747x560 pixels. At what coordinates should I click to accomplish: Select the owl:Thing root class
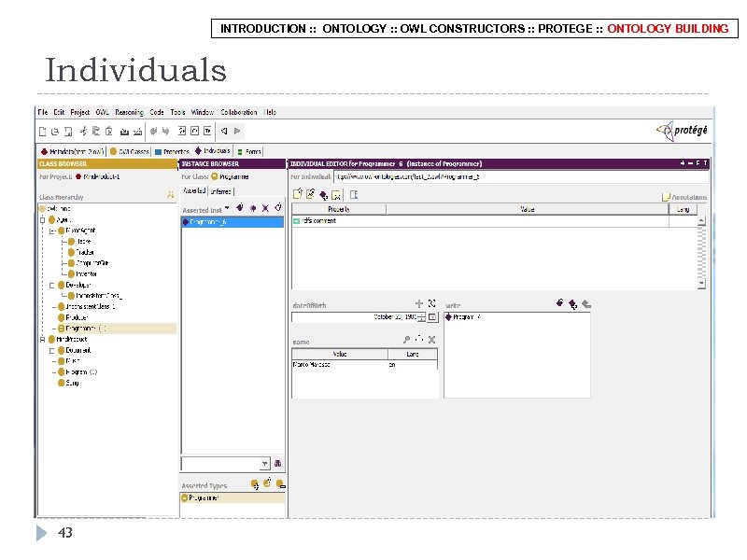(55, 208)
